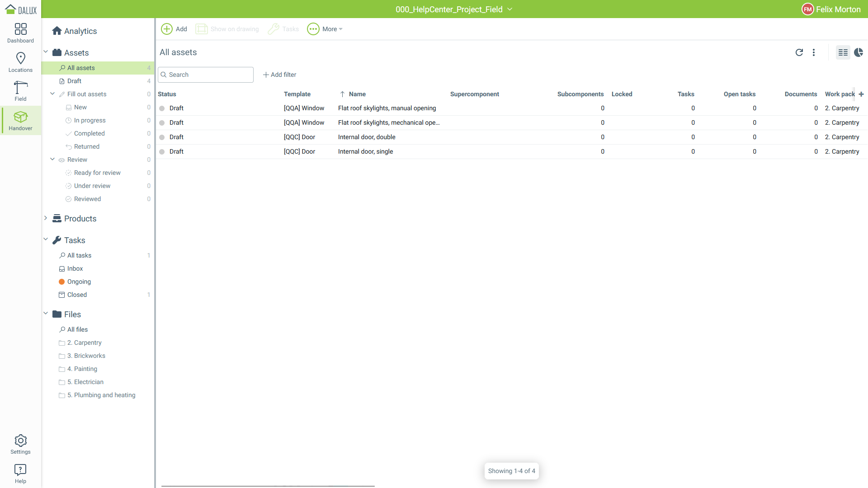Click Add asset button
This screenshot has width=868, height=488.
pyautogui.click(x=174, y=29)
